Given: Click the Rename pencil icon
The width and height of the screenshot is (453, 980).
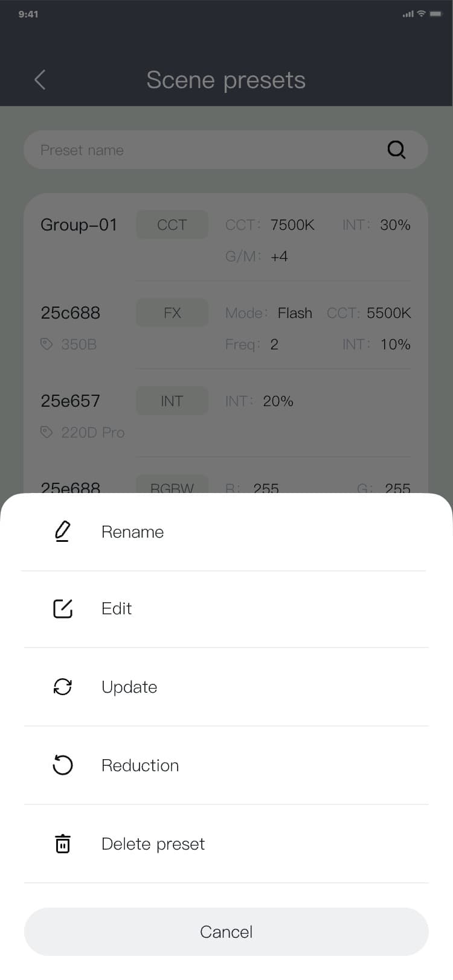Looking at the screenshot, I should click(62, 532).
